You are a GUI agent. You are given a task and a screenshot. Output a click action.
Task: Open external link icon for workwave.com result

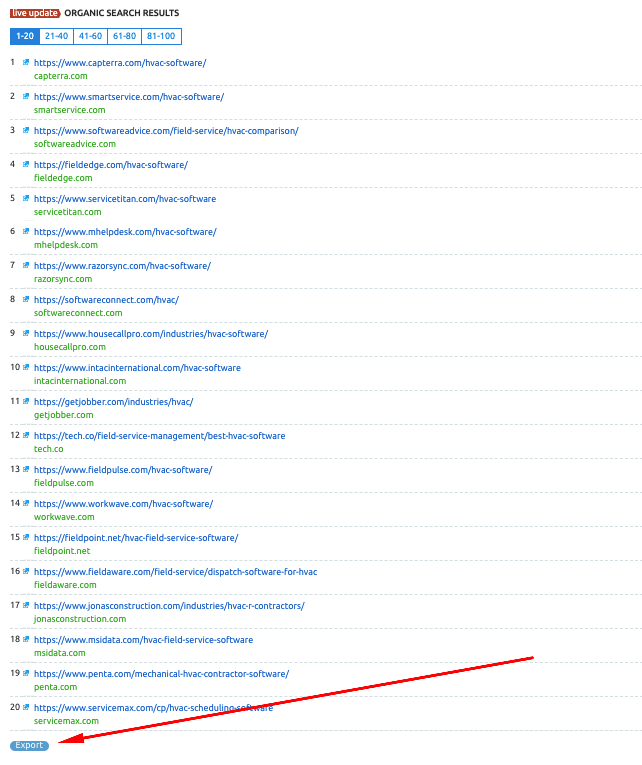pyautogui.click(x=26, y=503)
